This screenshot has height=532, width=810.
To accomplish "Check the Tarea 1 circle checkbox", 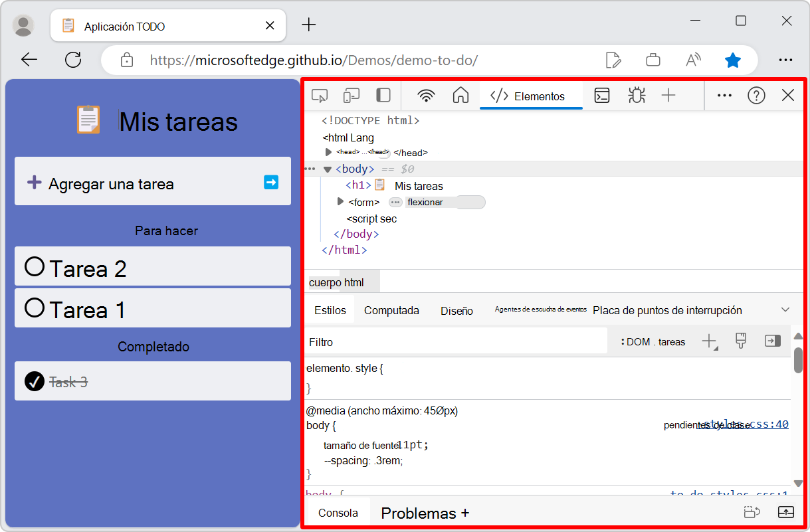I will [x=34, y=308].
